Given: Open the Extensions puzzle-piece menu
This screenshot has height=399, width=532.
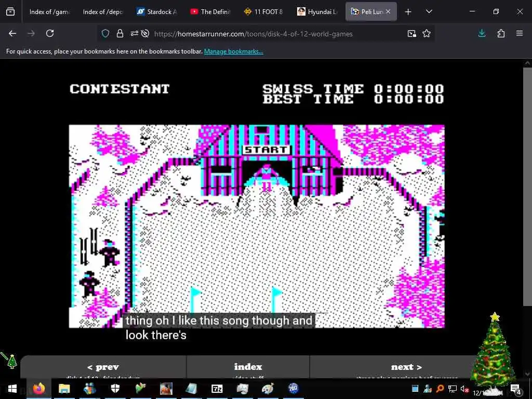Looking at the screenshot, I should point(501,33).
